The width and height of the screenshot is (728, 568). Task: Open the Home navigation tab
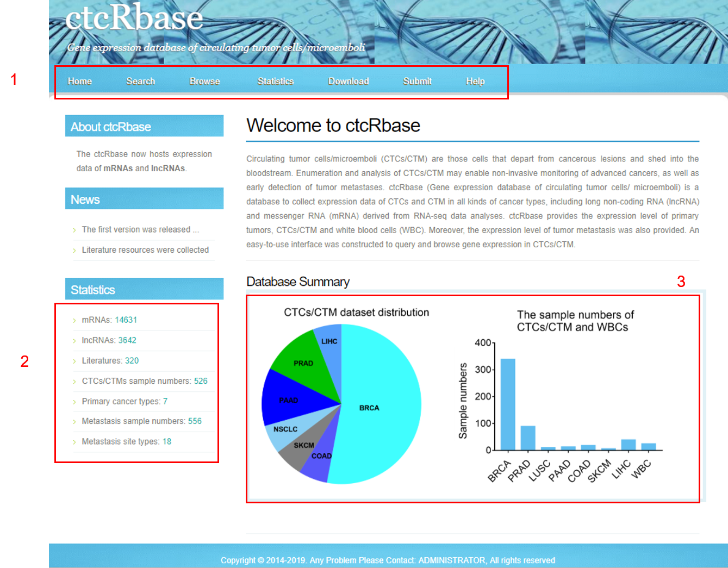pos(79,81)
